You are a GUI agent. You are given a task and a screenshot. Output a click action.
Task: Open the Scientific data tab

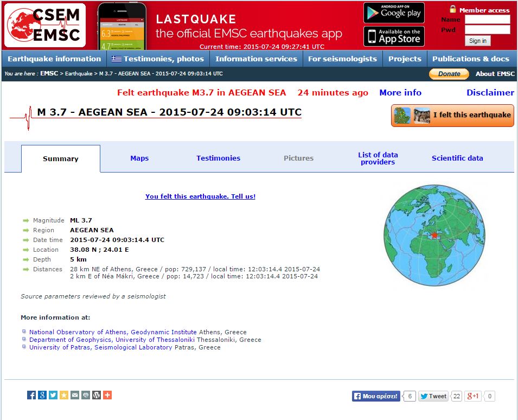coord(457,158)
